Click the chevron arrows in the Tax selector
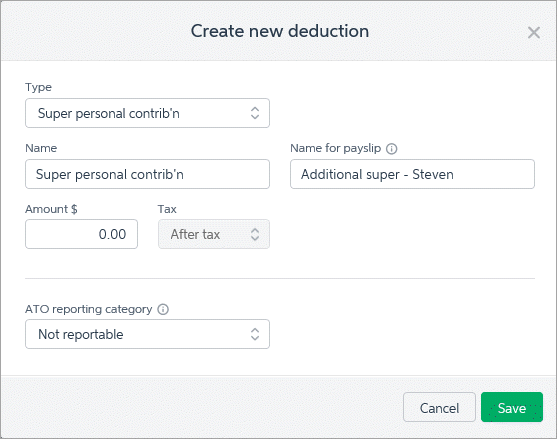Viewport: 557px width, 439px height. (x=255, y=234)
